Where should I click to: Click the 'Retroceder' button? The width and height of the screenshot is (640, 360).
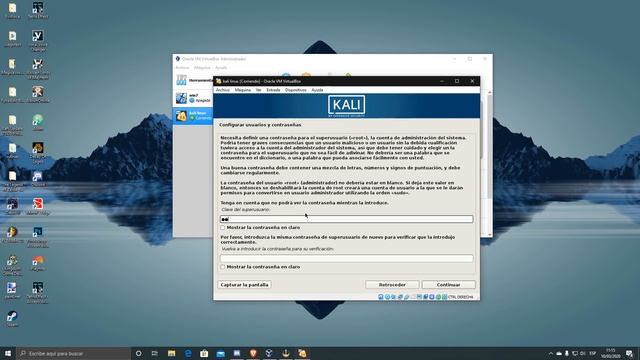coord(392,285)
